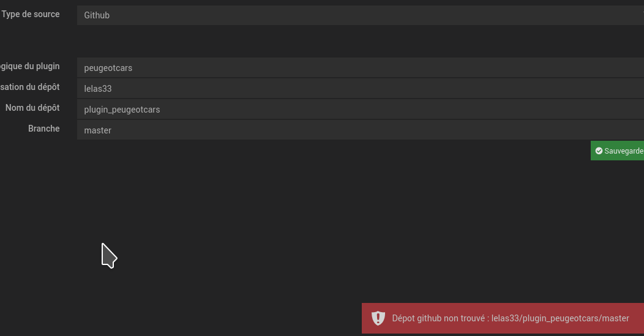Click the 'Dépot github non trouvé' error text

click(438, 318)
